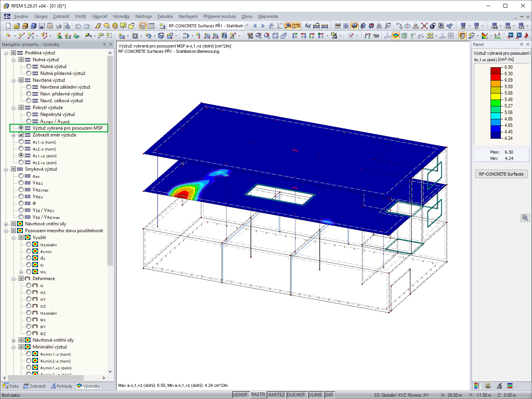Toggle VLINIE in the status bar
Screen dimensions: 532x399
pos(316,395)
